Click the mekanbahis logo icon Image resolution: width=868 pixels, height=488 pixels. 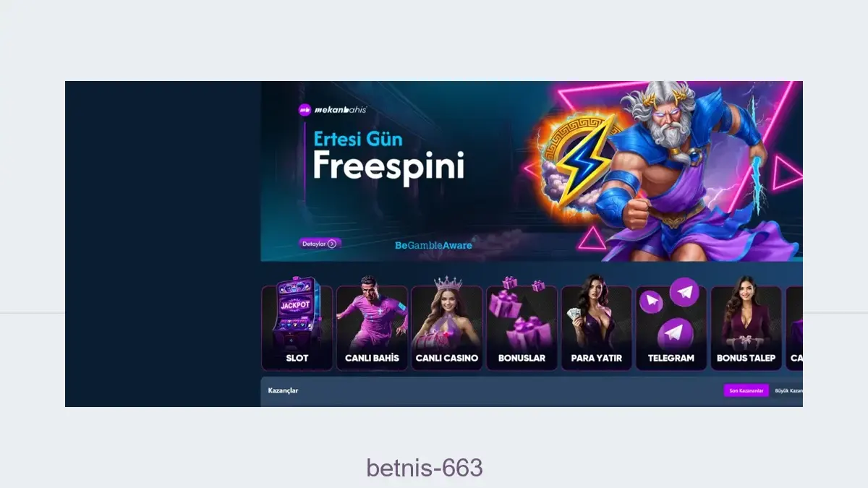[x=305, y=110]
